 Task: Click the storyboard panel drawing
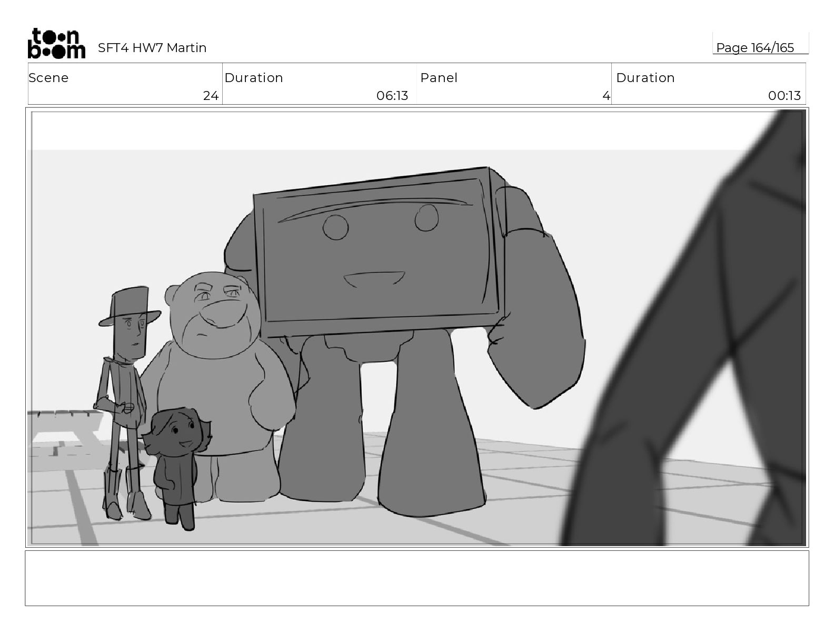click(417, 327)
